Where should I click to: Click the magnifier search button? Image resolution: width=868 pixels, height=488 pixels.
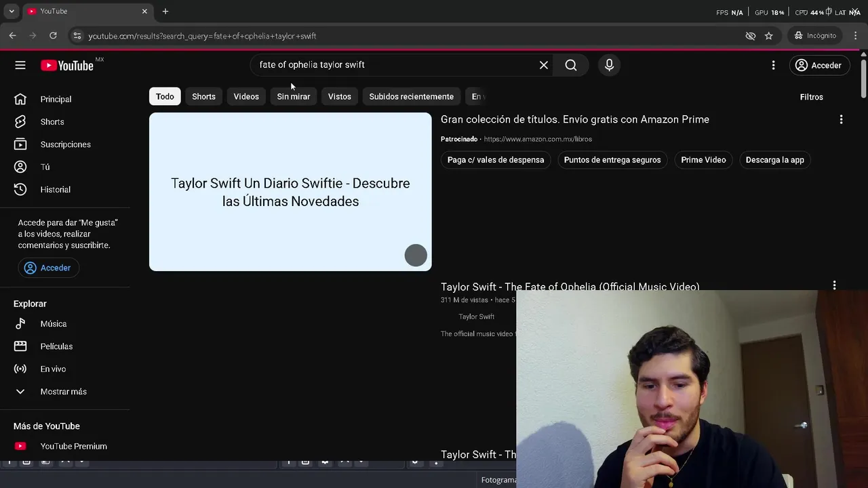(x=571, y=65)
